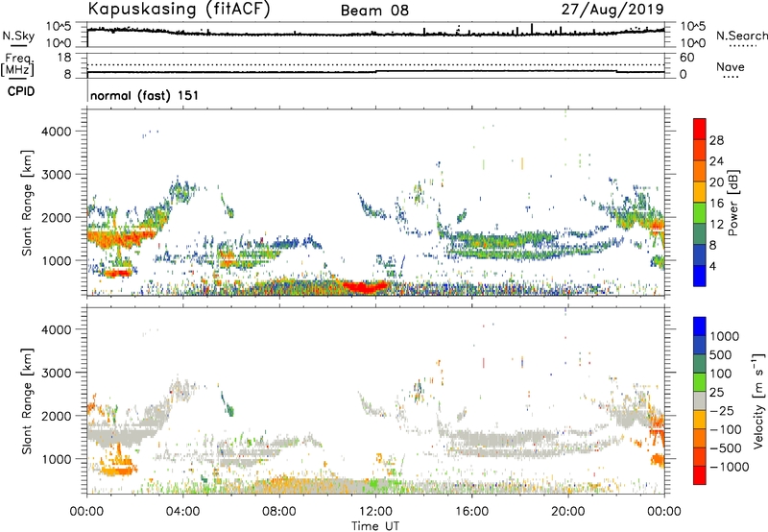
Task: Select the 20 label on the power colorbar
Action: (716, 182)
